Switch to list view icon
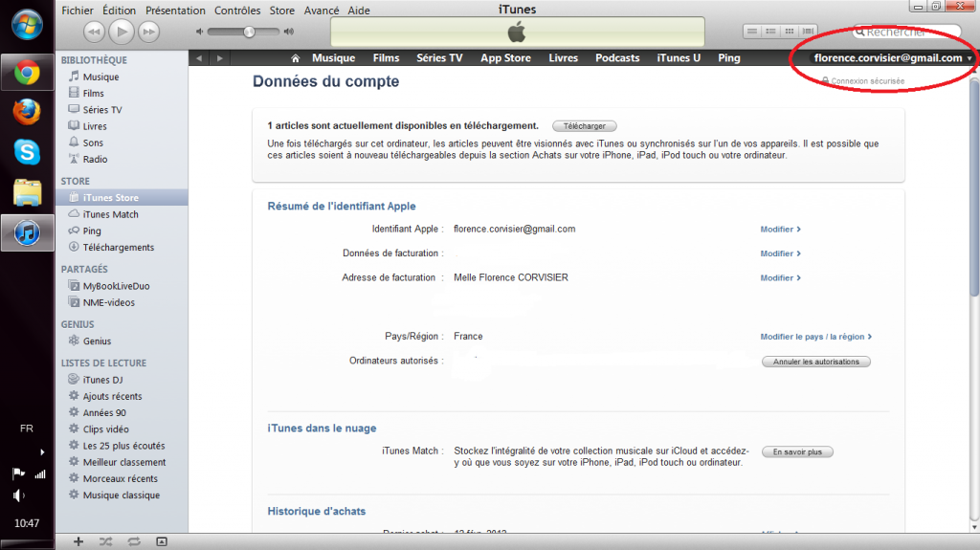This screenshot has height=550, width=980. [x=752, y=32]
